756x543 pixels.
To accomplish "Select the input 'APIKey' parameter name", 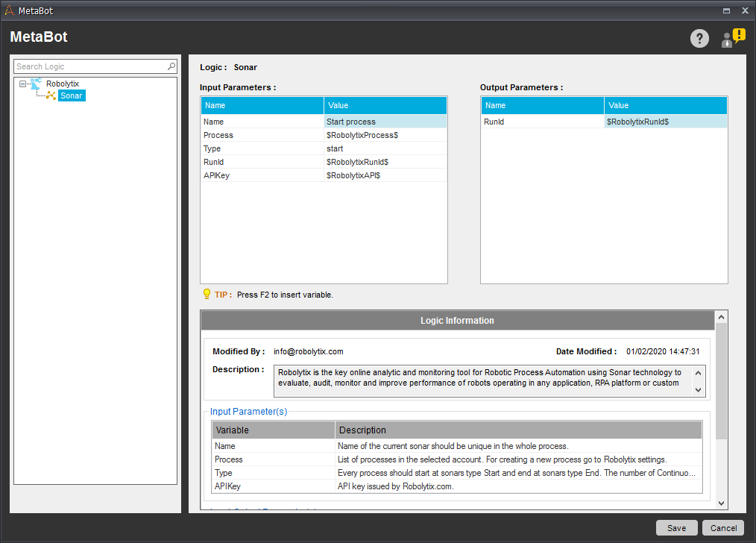I will pyautogui.click(x=262, y=175).
